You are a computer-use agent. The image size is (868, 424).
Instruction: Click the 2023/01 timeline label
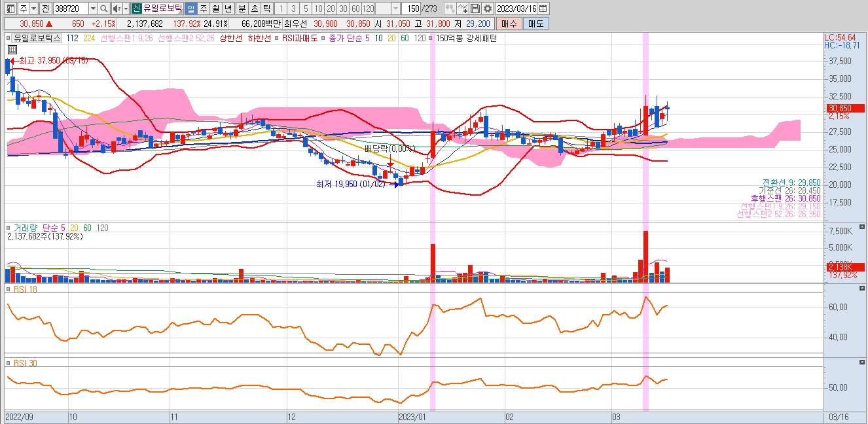[x=412, y=416]
